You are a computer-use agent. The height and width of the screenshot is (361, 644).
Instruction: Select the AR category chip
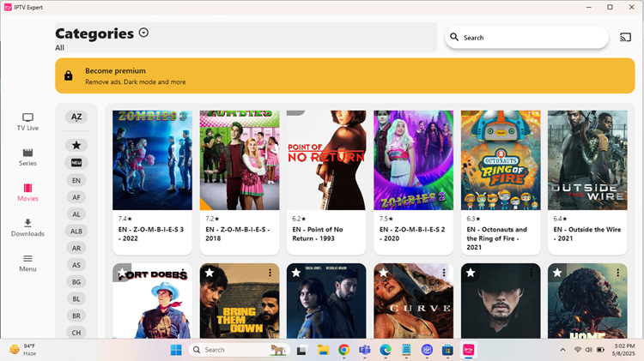76,248
